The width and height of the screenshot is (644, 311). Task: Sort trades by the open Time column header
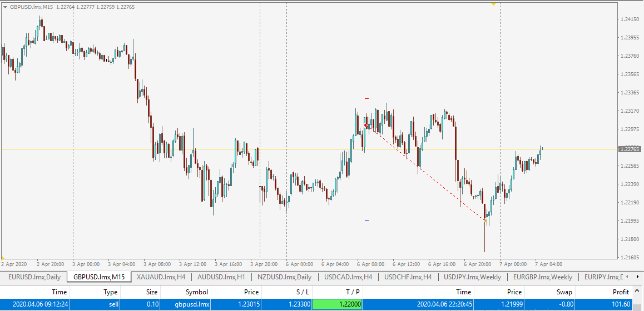[36, 292]
